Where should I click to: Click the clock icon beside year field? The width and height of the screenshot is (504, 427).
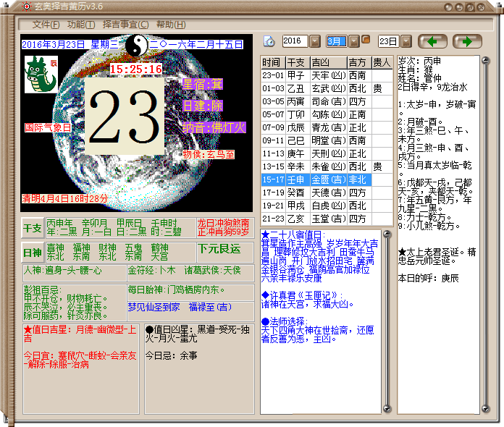click(269, 41)
